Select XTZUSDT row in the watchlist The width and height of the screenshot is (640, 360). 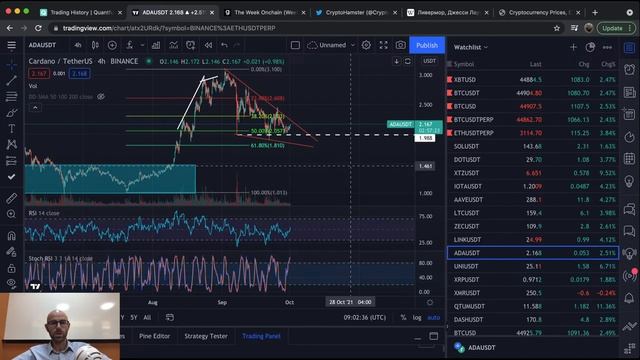pyautogui.click(x=533, y=173)
